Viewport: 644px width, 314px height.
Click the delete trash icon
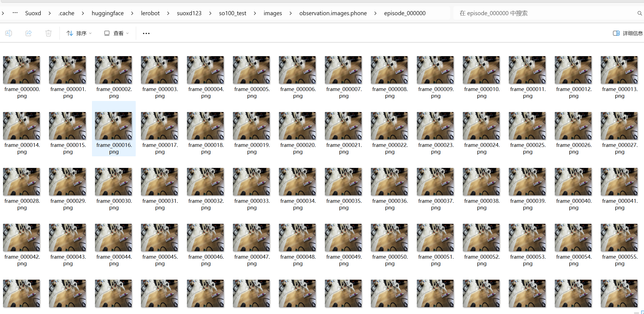click(x=48, y=33)
